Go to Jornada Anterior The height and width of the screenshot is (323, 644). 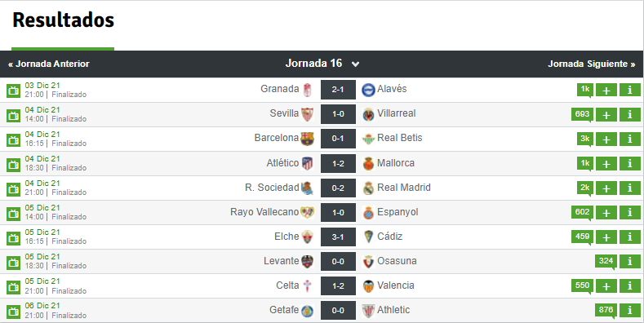tap(49, 64)
